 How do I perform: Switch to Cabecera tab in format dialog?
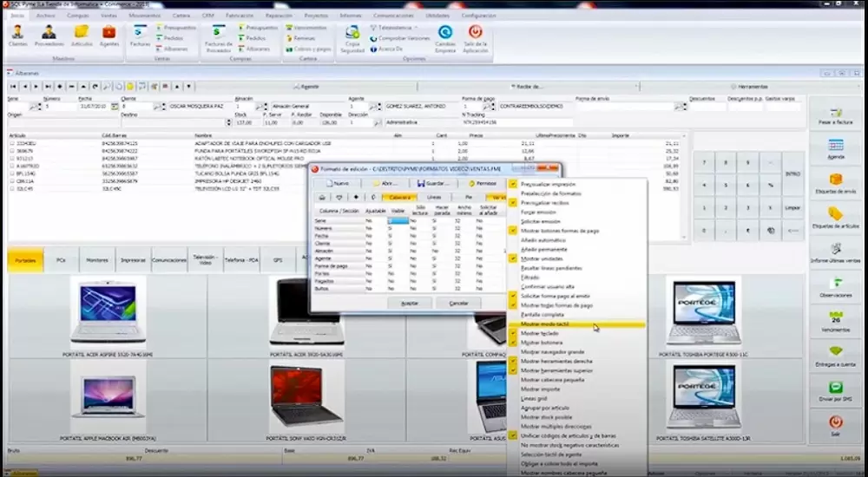[x=399, y=197]
